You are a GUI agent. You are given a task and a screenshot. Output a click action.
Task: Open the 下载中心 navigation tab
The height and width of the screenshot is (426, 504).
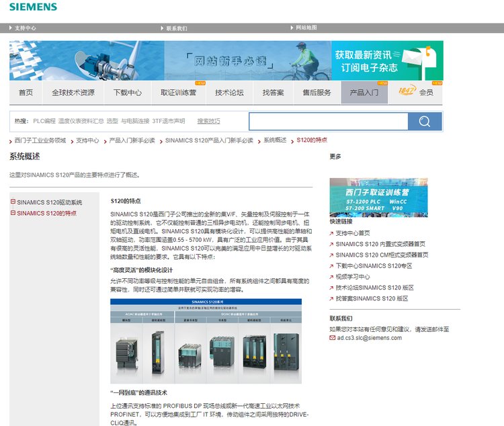point(127,93)
